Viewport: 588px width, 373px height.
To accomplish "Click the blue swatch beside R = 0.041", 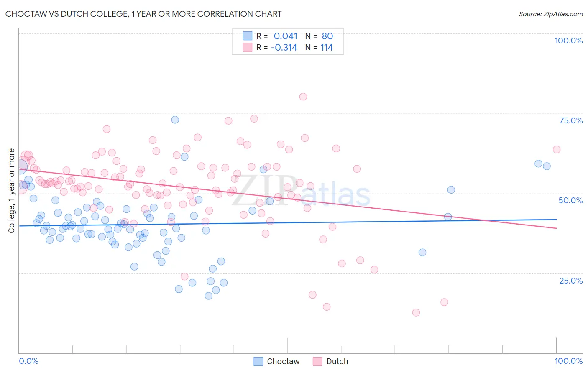I will tap(248, 36).
